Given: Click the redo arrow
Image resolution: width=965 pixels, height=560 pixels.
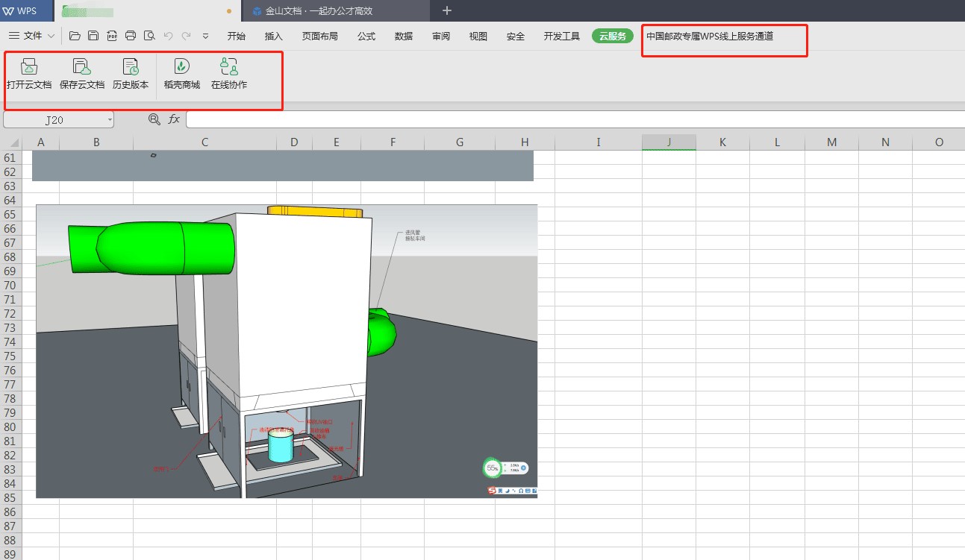Looking at the screenshot, I should (x=187, y=36).
